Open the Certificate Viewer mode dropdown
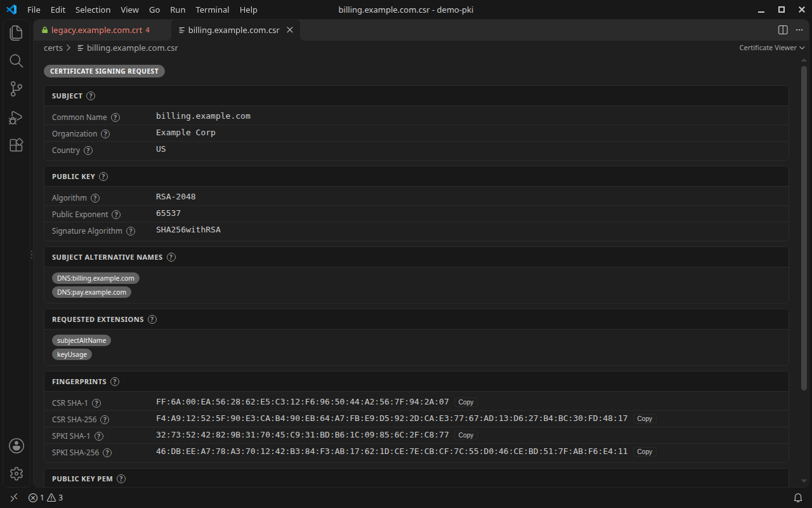This screenshot has width=812, height=508. (x=772, y=48)
